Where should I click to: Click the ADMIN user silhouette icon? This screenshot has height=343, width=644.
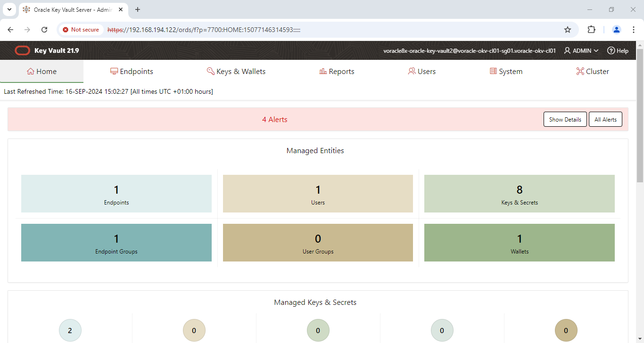(568, 50)
